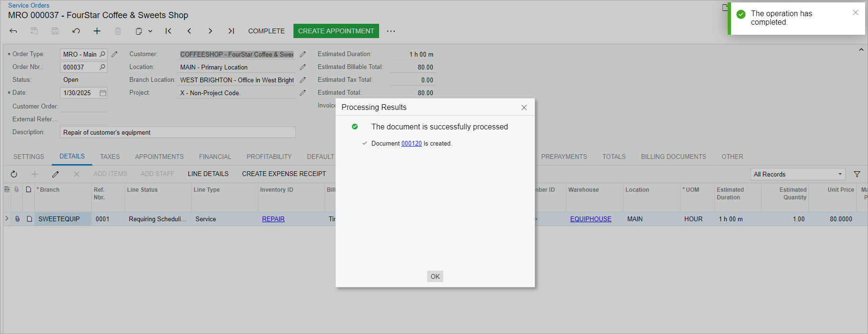The height and width of the screenshot is (334, 868).
Task: Edit the Order Type with pencil icon
Action: coord(115,54)
